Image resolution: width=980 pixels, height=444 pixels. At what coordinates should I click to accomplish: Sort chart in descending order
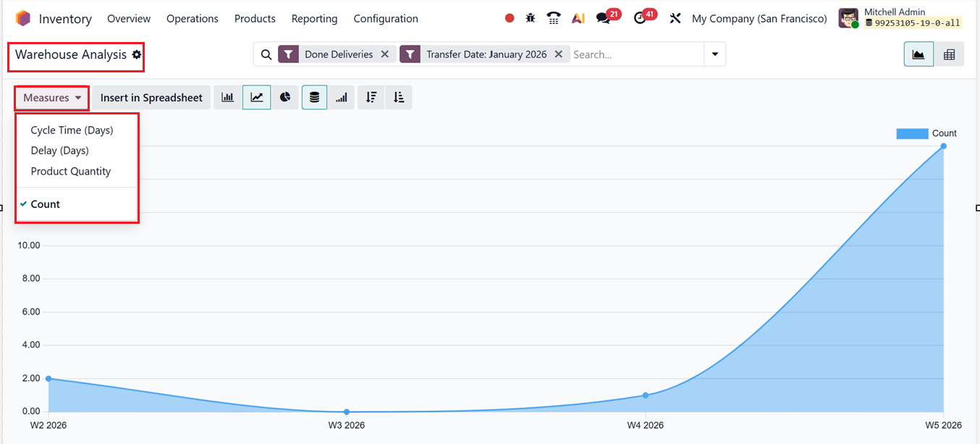tap(371, 98)
